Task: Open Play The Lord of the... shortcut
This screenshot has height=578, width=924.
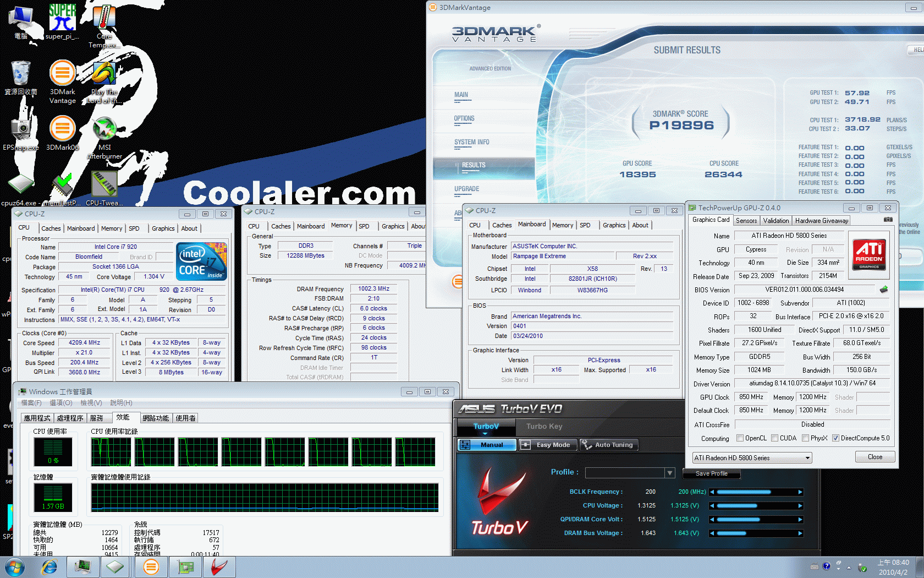Action: click(x=104, y=81)
